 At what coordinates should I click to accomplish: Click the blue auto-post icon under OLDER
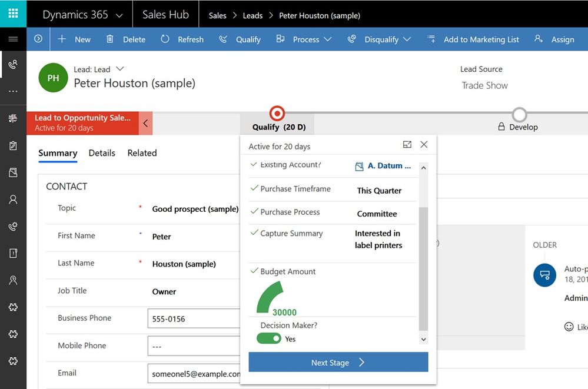click(x=544, y=275)
